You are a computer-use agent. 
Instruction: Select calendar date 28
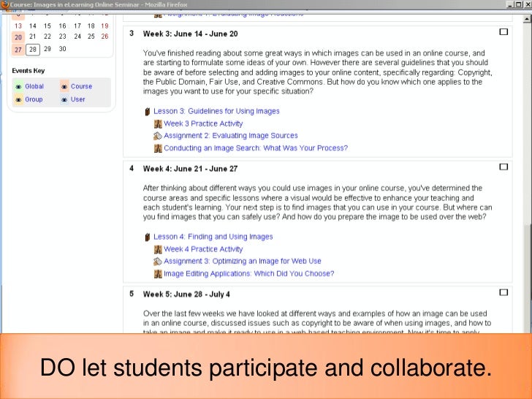(x=33, y=50)
